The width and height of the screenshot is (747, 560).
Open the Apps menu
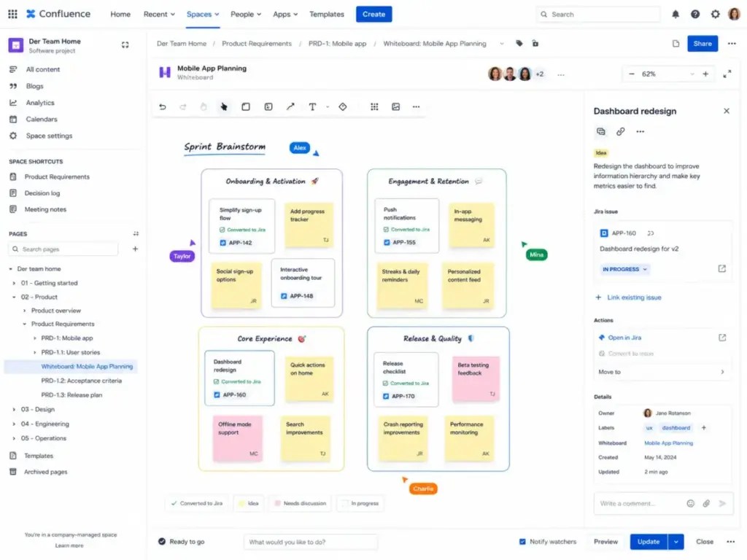285,15
